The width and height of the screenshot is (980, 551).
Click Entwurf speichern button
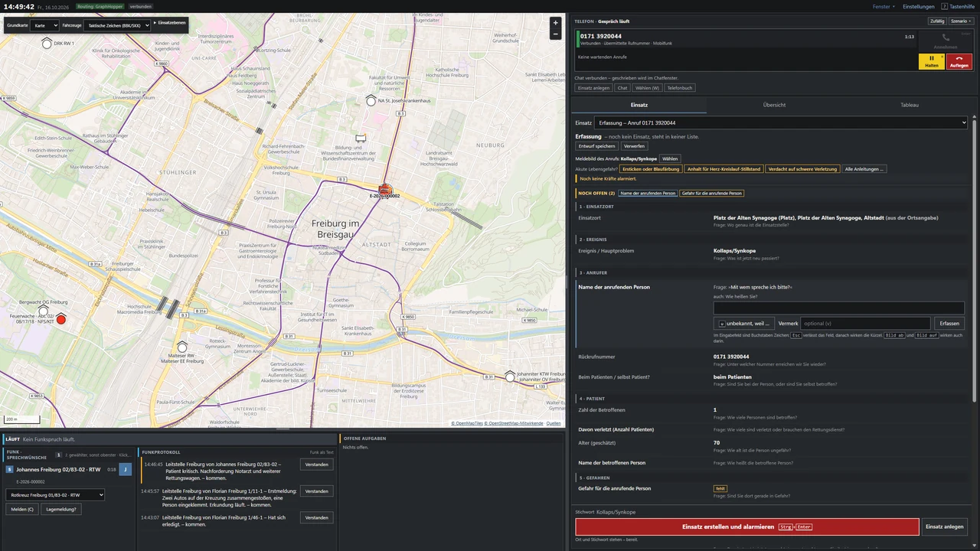(596, 146)
